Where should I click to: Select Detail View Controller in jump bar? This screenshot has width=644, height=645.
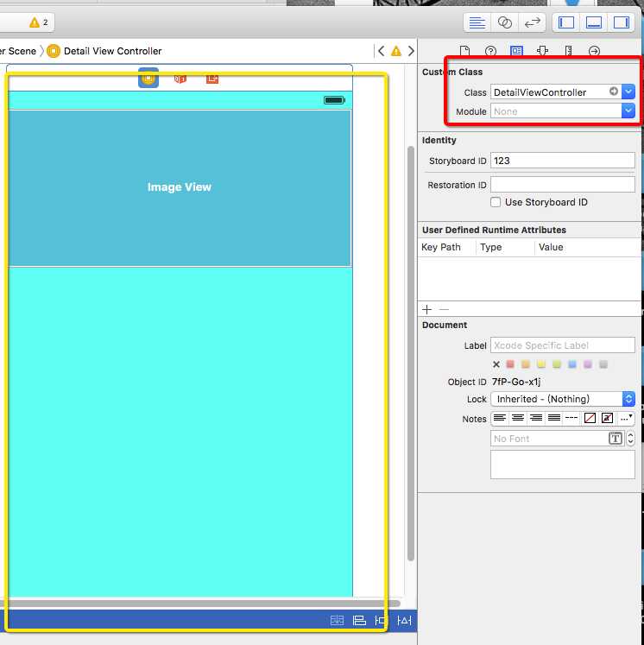coord(104,51)
